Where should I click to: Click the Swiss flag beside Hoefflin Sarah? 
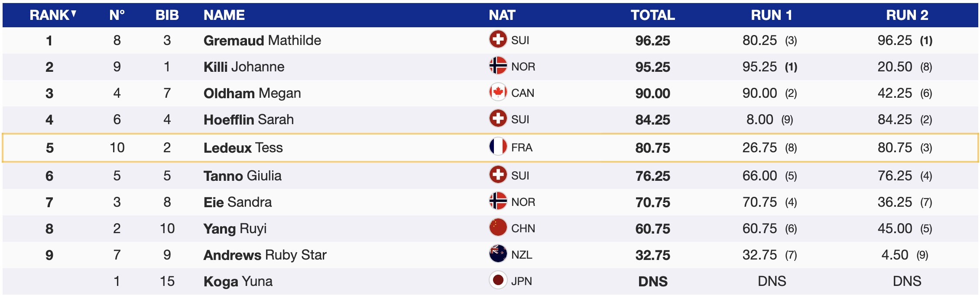click(x=498, y=119)
